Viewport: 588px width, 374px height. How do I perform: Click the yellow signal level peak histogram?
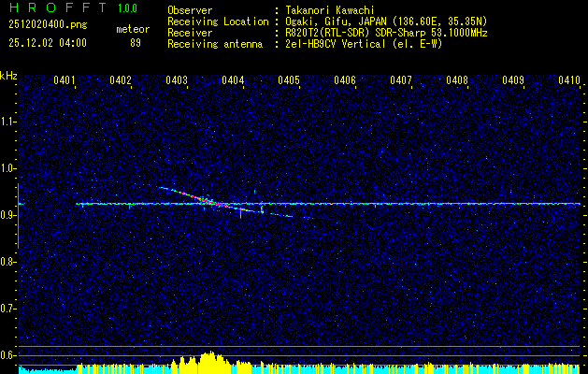click(210, 361)
